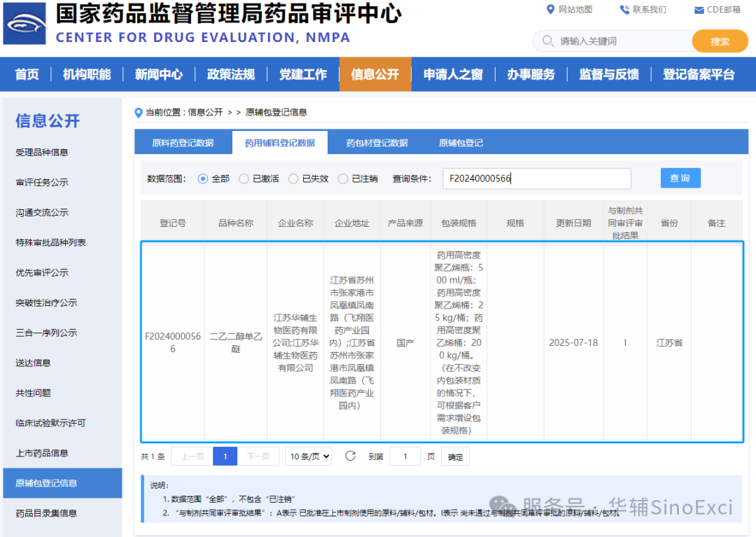Open 临床试验默示许可 in sidebar
Viewport: 756px width, 537px height.
[50, 423]
